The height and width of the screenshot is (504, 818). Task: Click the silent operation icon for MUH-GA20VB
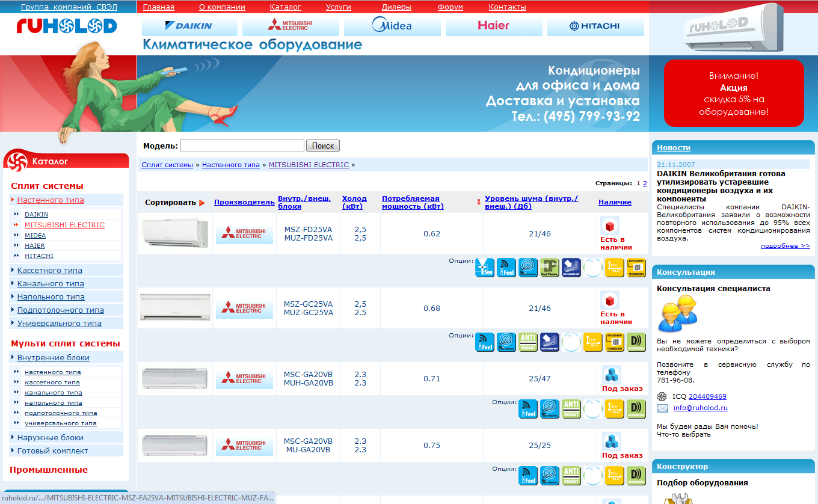(550, 409)
